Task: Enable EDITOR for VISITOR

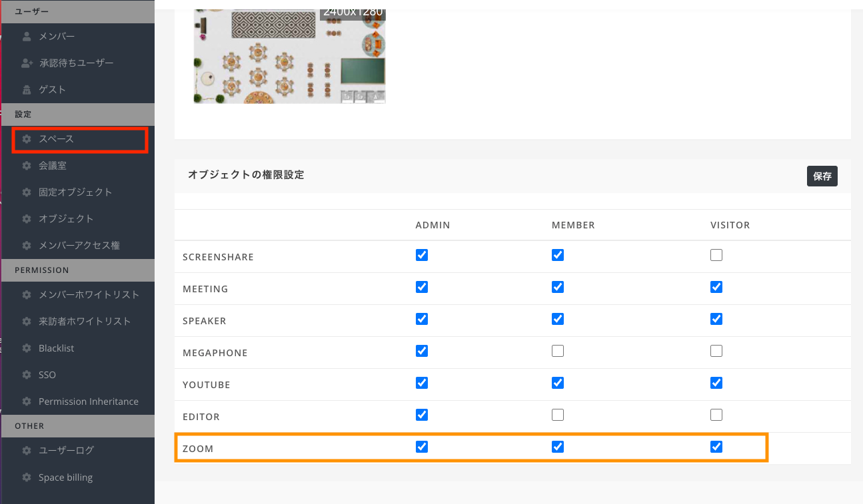Action: [716, 415]
